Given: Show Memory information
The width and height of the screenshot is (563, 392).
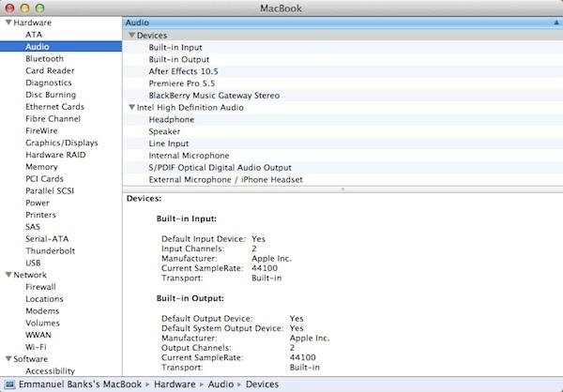Looking at the screenshot, I should (41, 167).
